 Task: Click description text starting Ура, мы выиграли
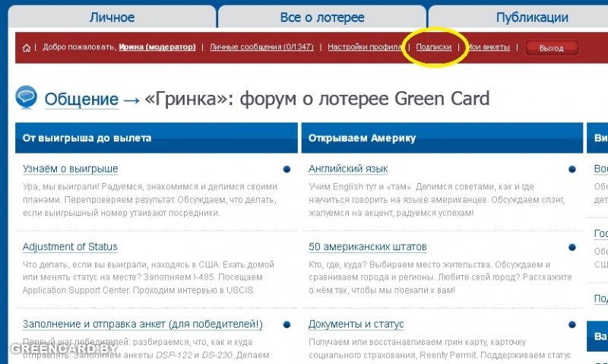coord(150,200)
